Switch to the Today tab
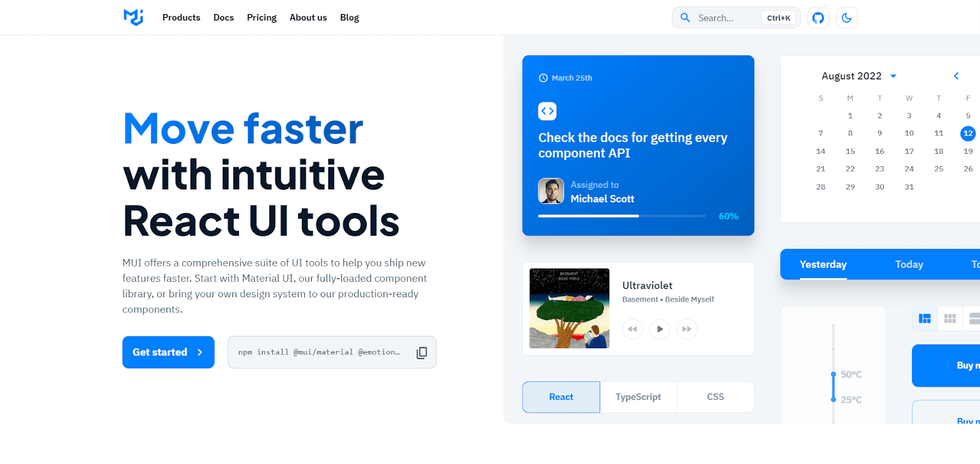The width and height of the screenshot is (980, 464). tap(909, 264)
